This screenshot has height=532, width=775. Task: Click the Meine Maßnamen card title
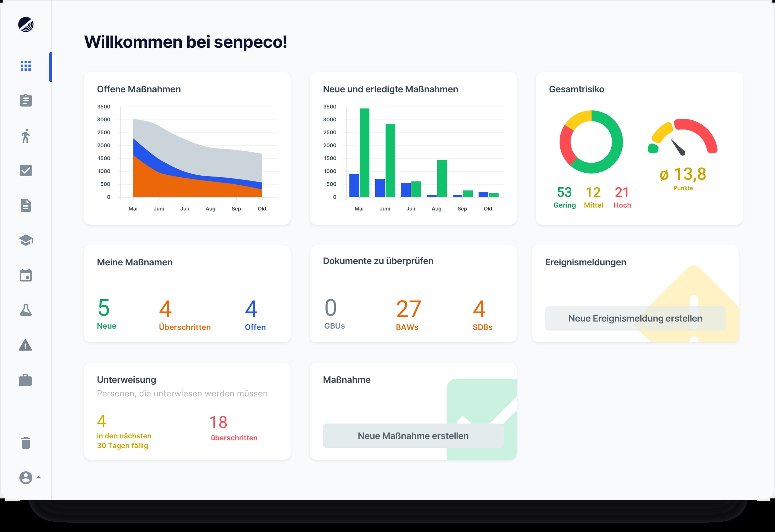coord(135,262)
